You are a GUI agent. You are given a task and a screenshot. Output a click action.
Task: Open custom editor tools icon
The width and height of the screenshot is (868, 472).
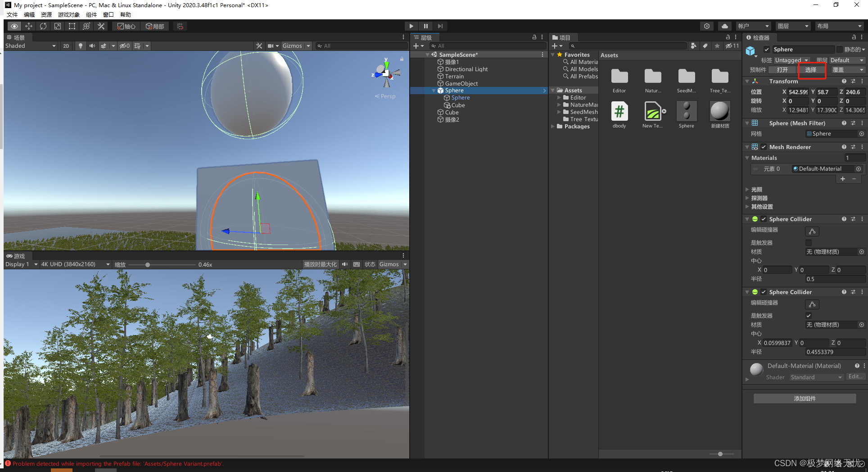[x=101, y=26]
